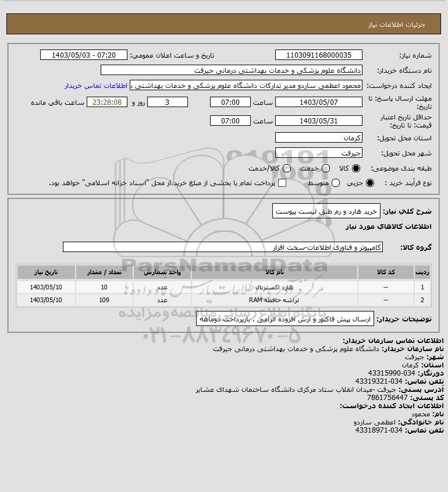This screenshot has height=492, width=448.
Task: Click the postal code 7861756447
Action: pyautogui.click(x=387, y=398)
